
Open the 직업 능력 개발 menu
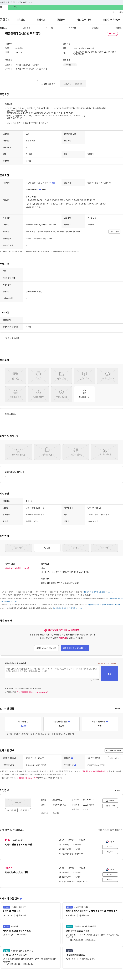pos(84,20)
